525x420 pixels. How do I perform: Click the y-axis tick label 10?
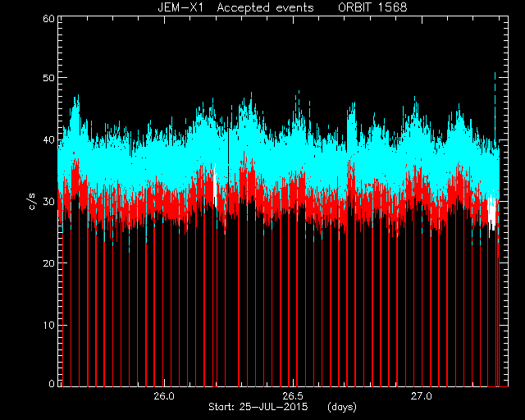pos(49,325)
